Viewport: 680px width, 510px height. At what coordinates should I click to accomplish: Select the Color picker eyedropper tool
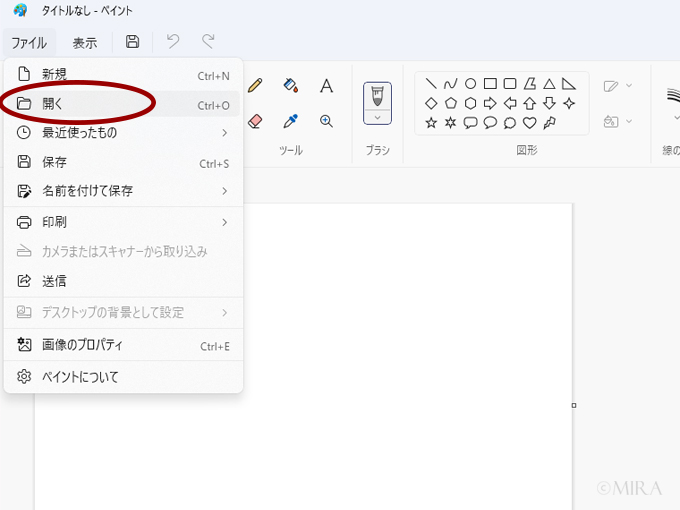tap(291, 121)
